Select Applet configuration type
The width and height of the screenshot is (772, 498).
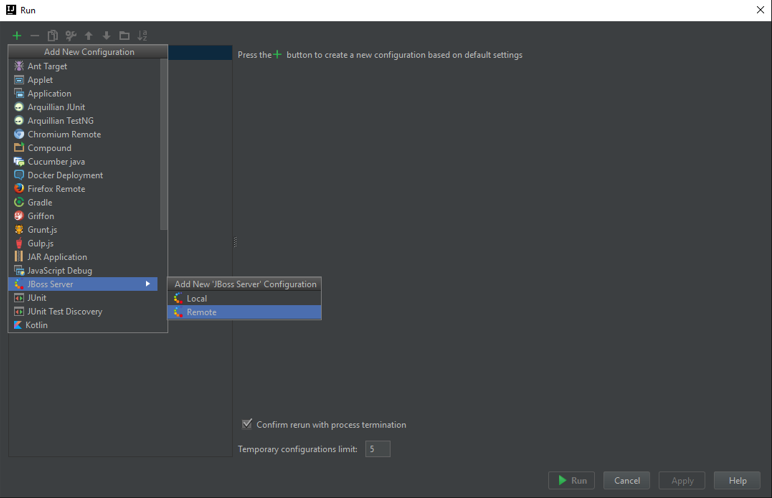(83, 80)
